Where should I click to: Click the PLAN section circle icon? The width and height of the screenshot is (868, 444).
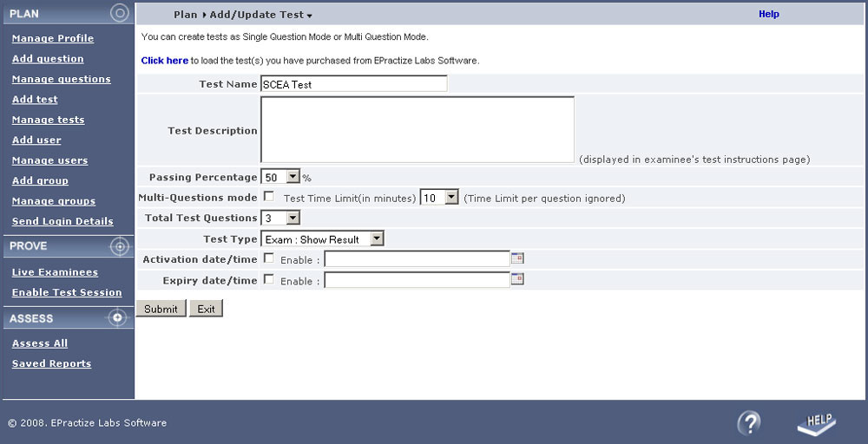[x=119, y=13]
